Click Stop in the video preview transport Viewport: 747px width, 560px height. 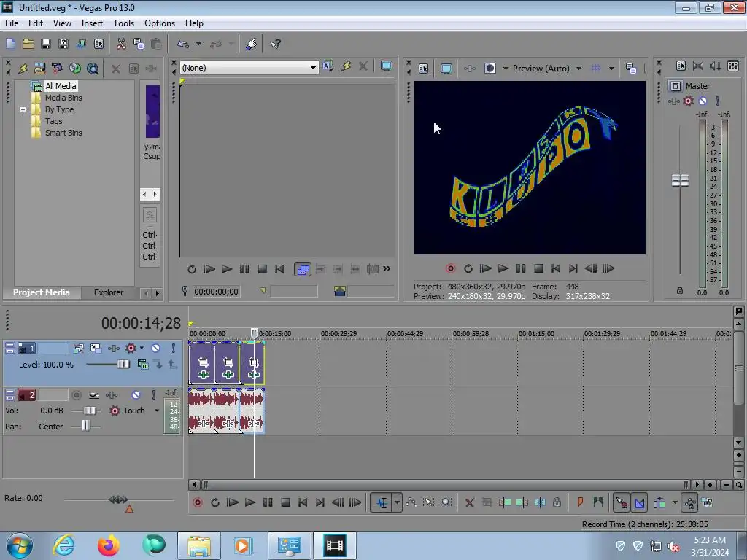538,268
